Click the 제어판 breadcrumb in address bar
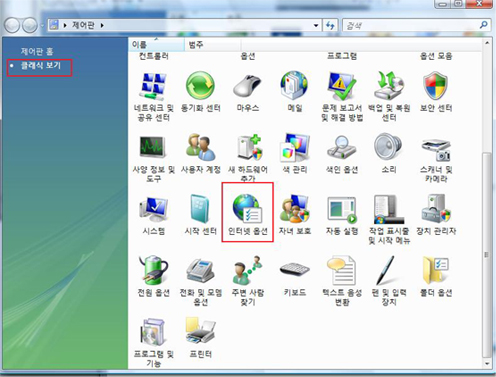Screen dimensions: 496x377 click(83, 25)
